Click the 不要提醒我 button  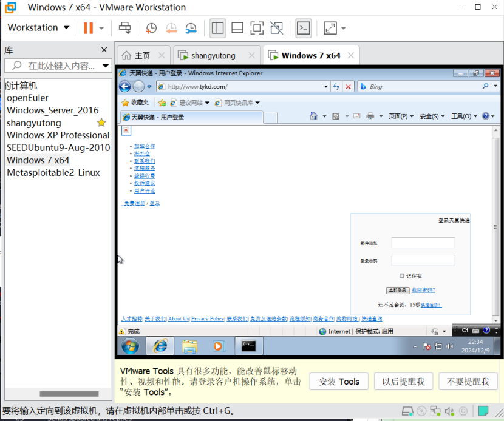pos(468,382)
